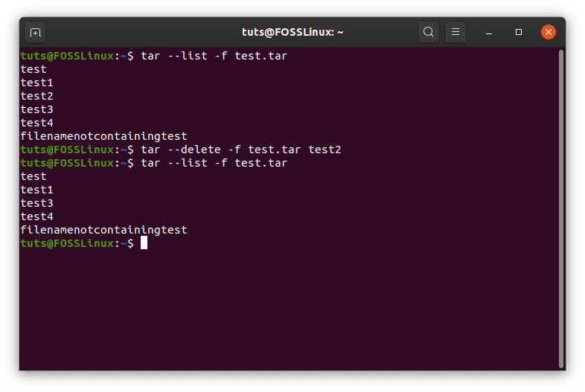Screen dimensions: 585x392
Task: Click test3 in the first archive listing
Action: pyautogui.click(x=36, y=109)
